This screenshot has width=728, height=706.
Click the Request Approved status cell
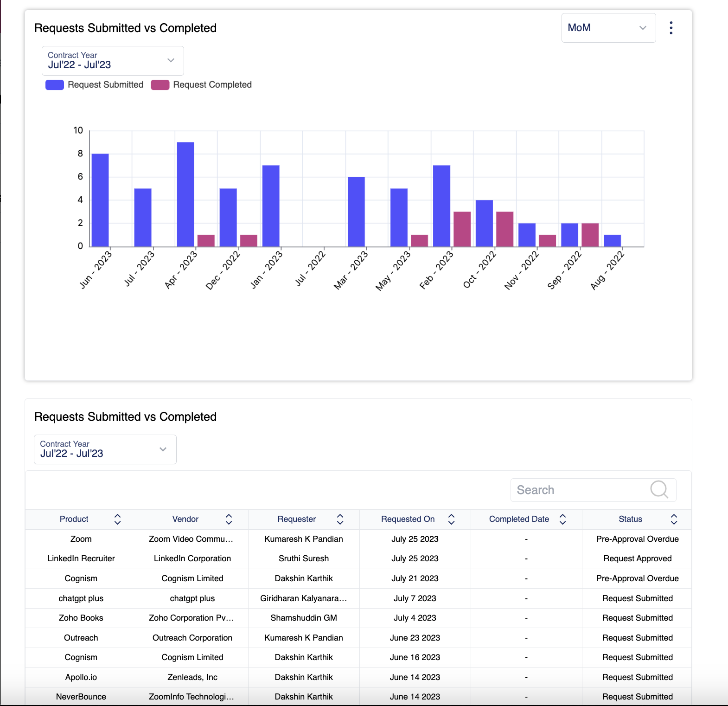point(638,558)
